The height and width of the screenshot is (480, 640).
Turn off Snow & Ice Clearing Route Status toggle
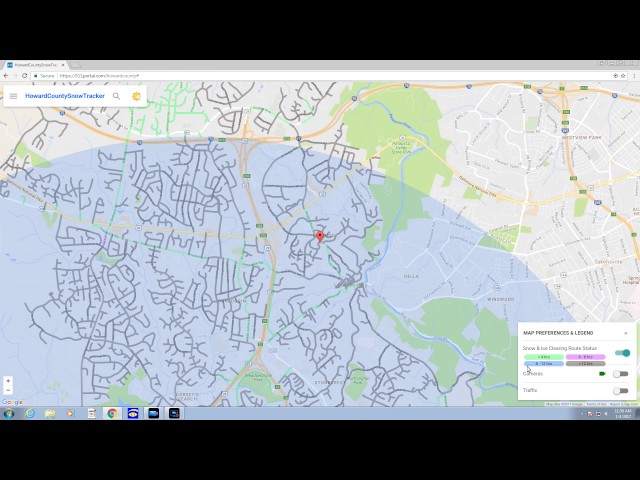coord(622,353)
